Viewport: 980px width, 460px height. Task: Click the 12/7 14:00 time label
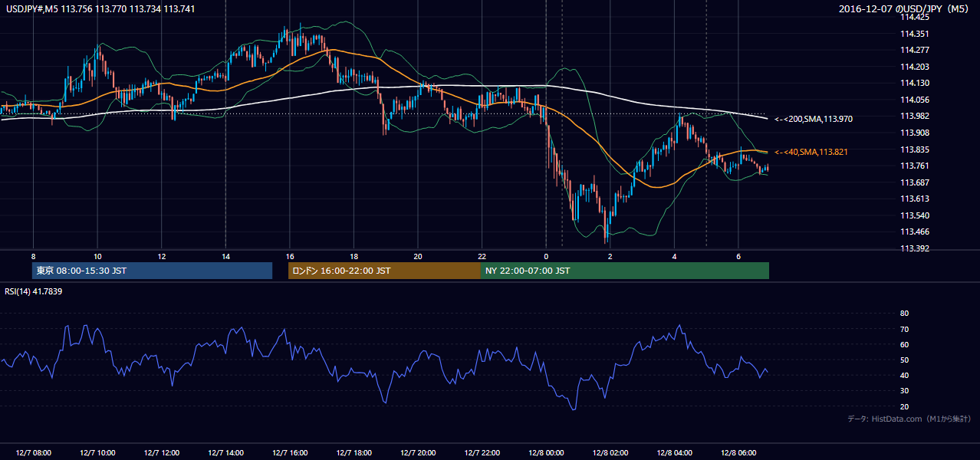[225, 453]
